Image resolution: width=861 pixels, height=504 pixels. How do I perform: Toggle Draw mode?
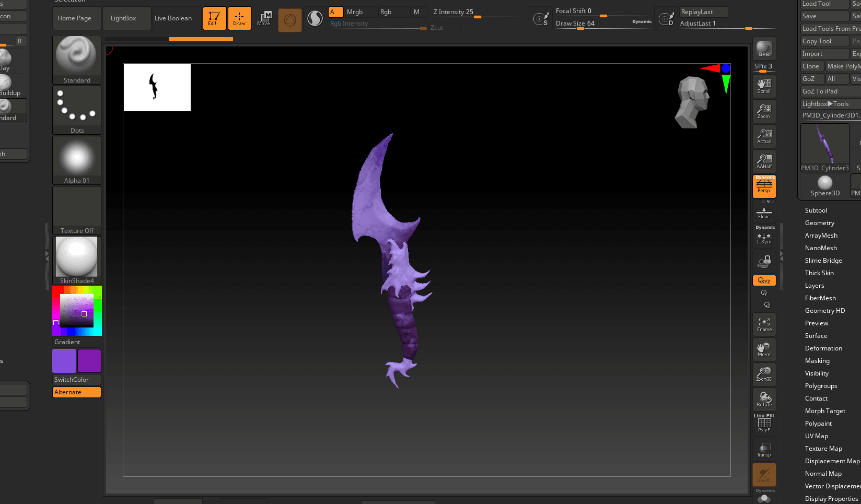point(239,18)
